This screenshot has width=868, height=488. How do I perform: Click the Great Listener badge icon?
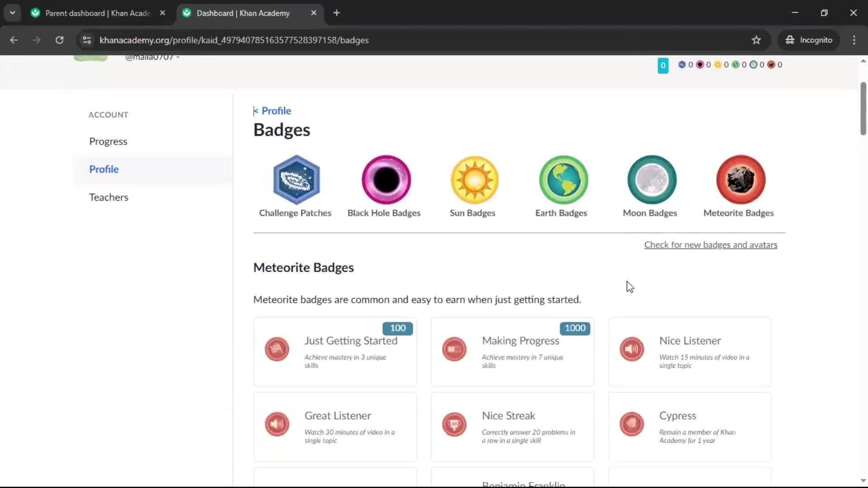(277, 424)
